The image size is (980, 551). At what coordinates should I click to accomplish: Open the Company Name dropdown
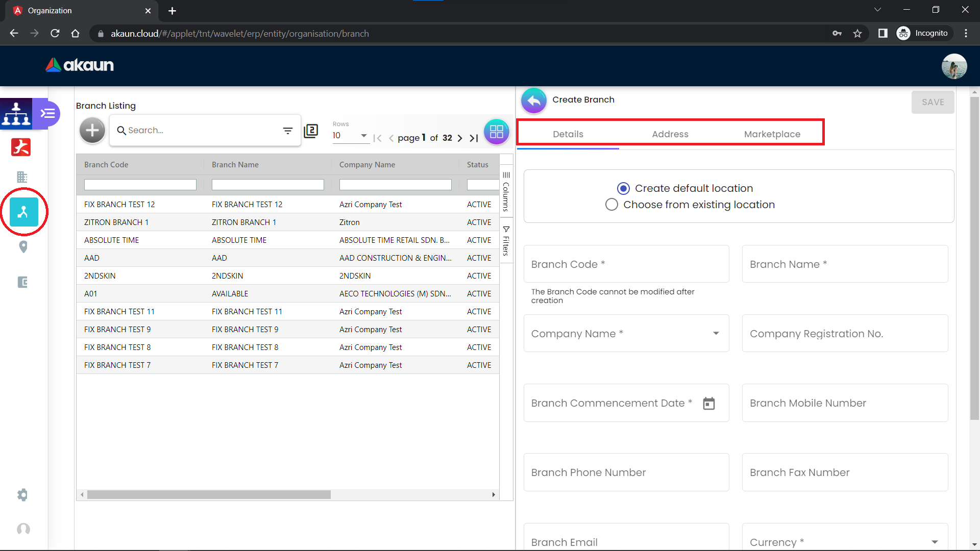[x=716, y=334]
